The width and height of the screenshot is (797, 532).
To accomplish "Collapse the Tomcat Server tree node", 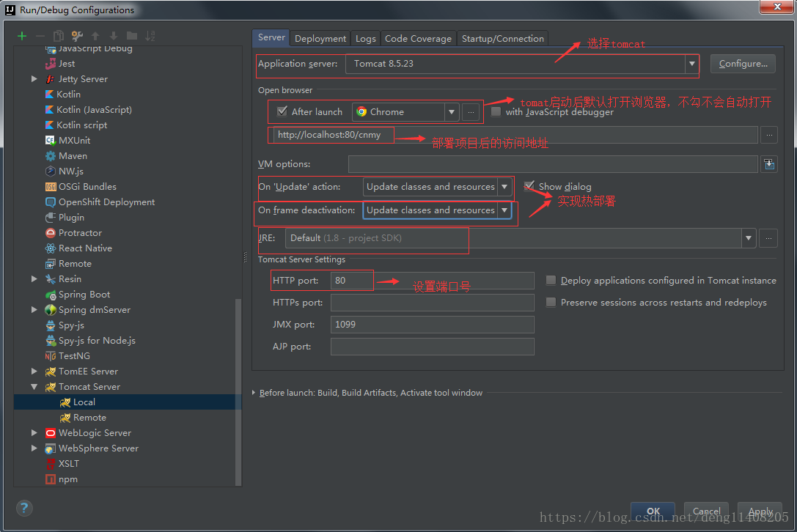I will 34,387.
